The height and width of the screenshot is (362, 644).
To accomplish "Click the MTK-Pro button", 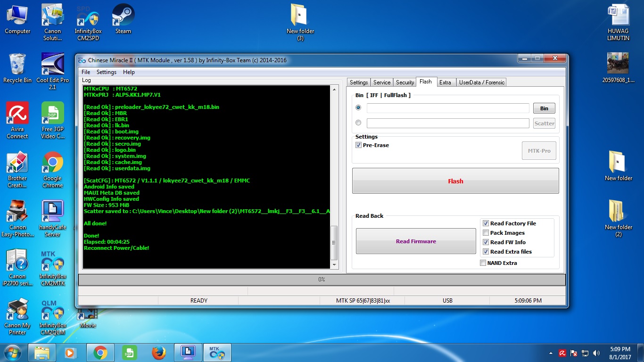I will pyautogui.click(x=539, y=151).
